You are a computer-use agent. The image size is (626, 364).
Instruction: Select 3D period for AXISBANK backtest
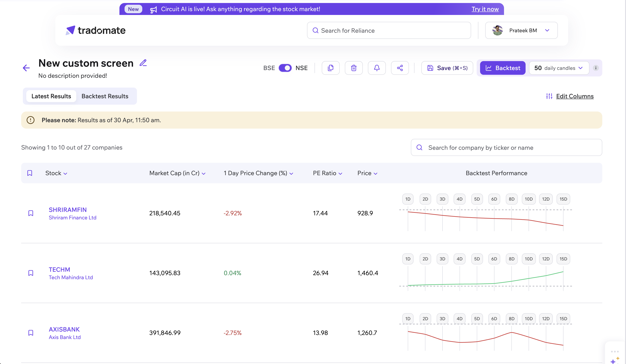(442, 318)
